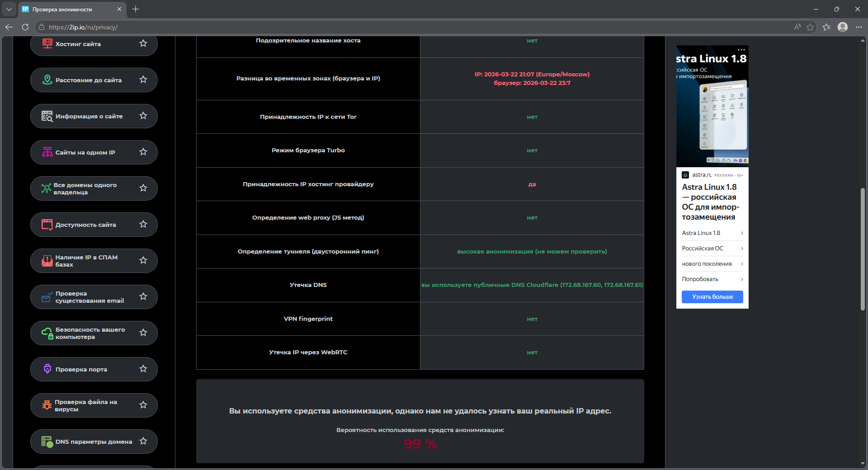Click the 'Хостинг сайта' server icon
Viewport: 868px width, 470px height.
pos(47,43)
